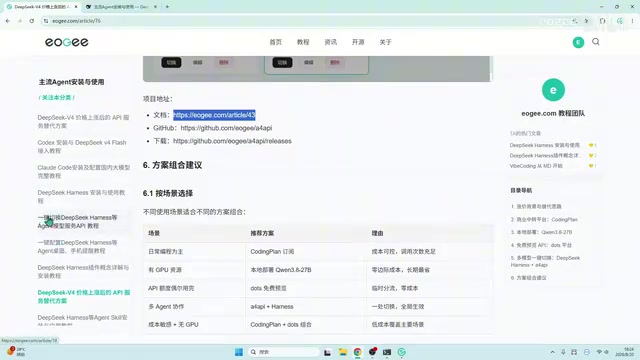Image resolution: width=640 pixels, height=360 pixels.
Task: Open File Explorer from the taskbar
Action: (x=342, y=352)
